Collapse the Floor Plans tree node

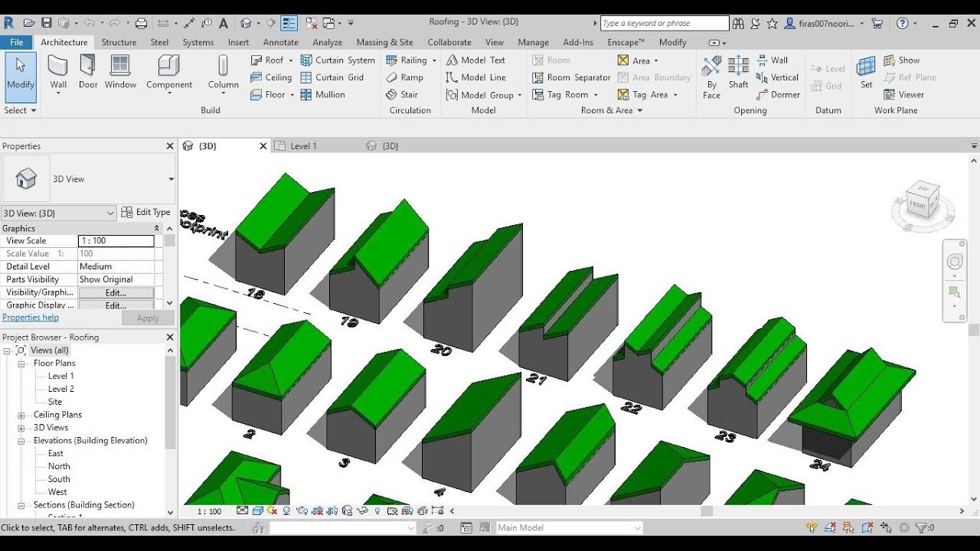pos(22,364)
